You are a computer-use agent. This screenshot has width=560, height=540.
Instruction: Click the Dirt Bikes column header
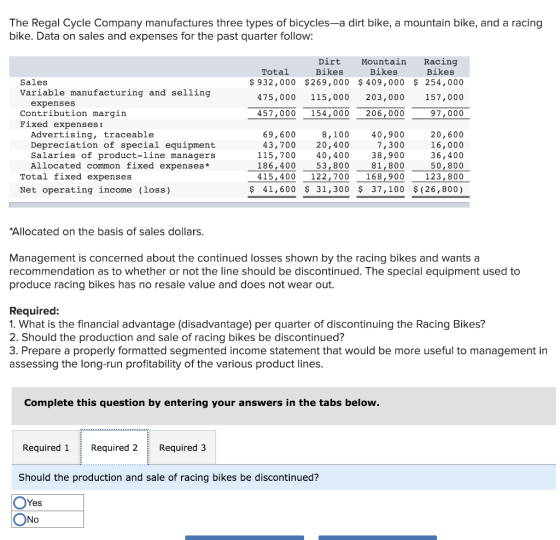pyautogui.click(x=329, y=67)
